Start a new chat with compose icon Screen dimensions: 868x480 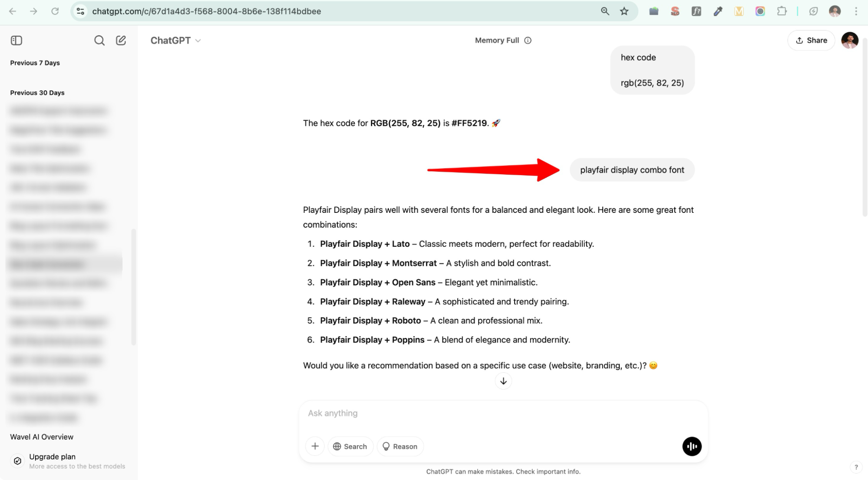121,40
